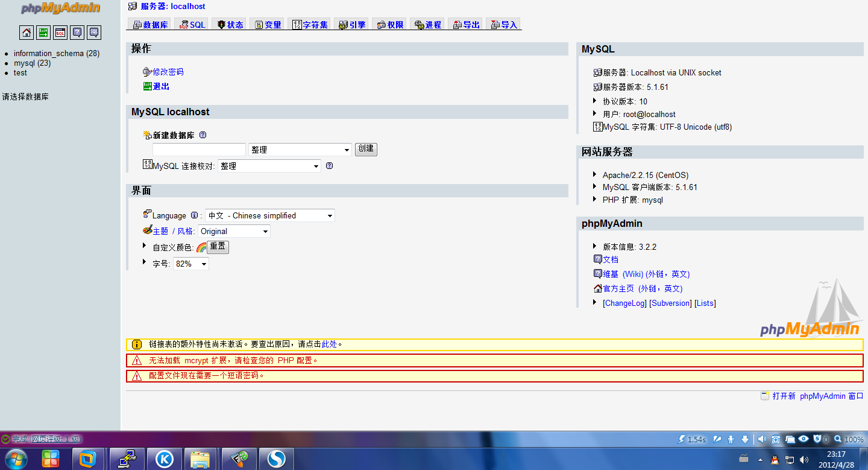Screen dimensions: 868x470
Task: Switch to the 状态 status tab
Action: point(229,24)
